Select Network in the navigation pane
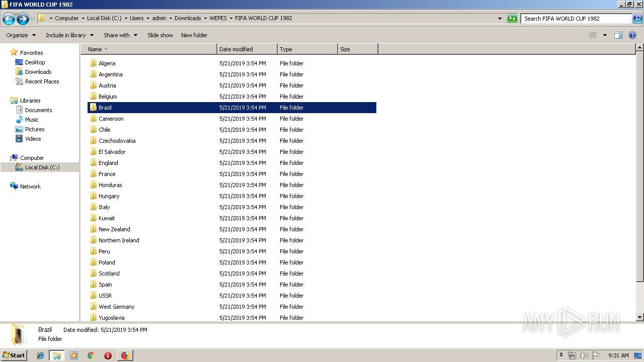 30,187
